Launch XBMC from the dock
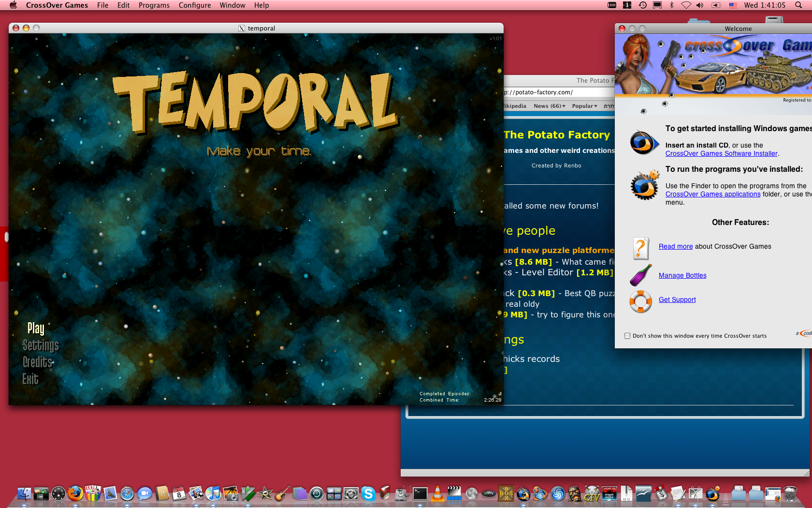 pos(489,494)
